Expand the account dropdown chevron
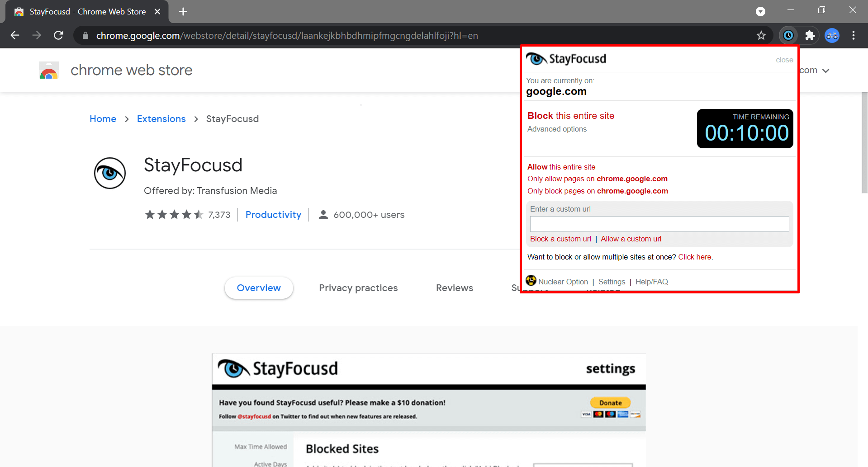 click(x=825, y=71)
